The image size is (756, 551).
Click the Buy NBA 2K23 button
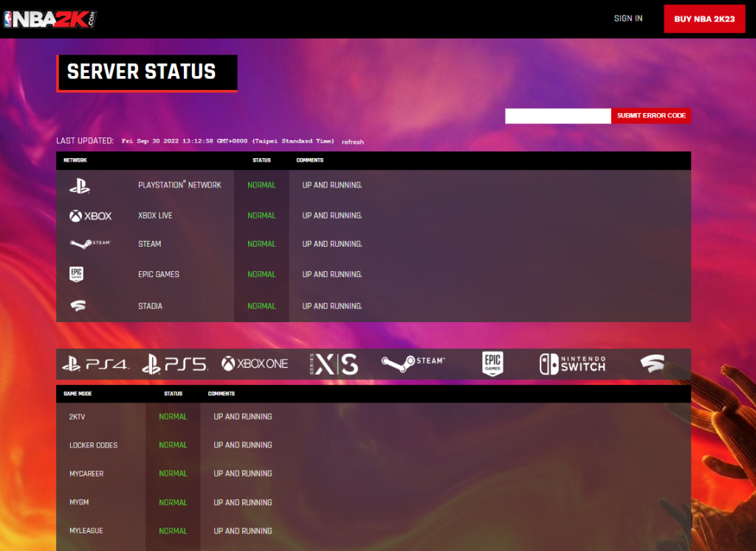pos(704,18)
